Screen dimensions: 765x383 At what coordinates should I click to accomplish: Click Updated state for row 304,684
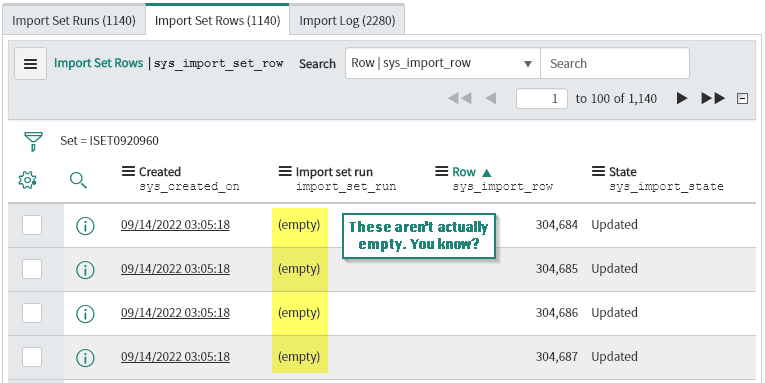pyautogui.click(x=614, y=224)
